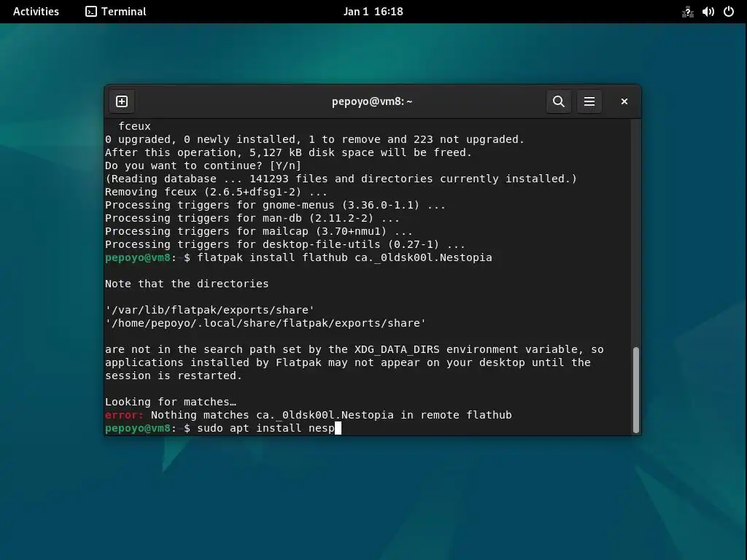Click 'Processing triggers for man-db' line

(x=252, y=218)
